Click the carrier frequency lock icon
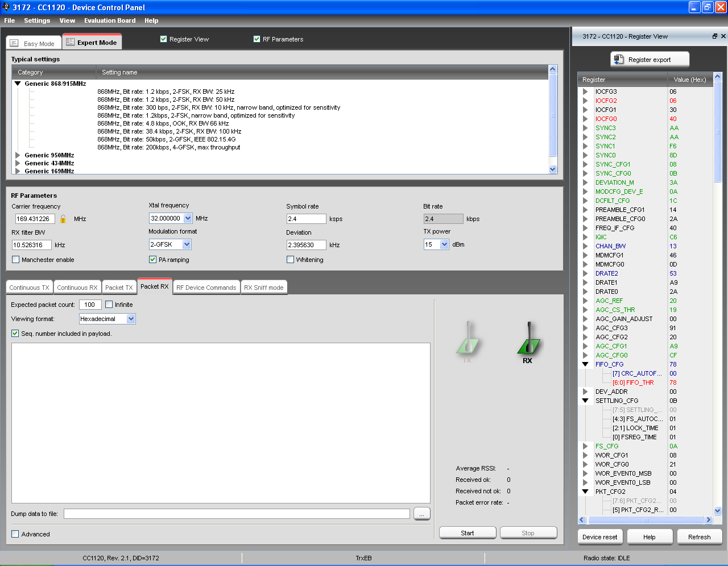Image resolution: width=728 pixels, height=566 pixels. [63, 219]
